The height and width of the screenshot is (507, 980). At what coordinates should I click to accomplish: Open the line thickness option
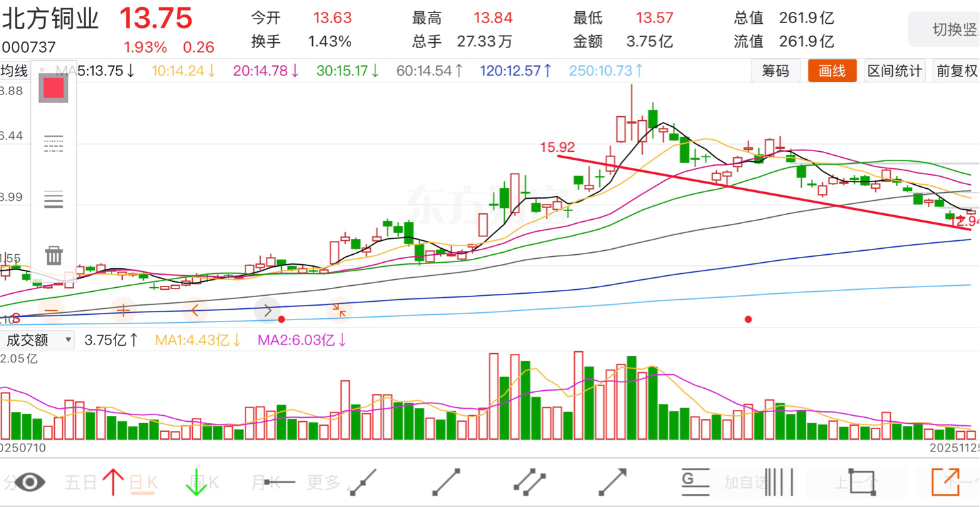click(53, 199)
